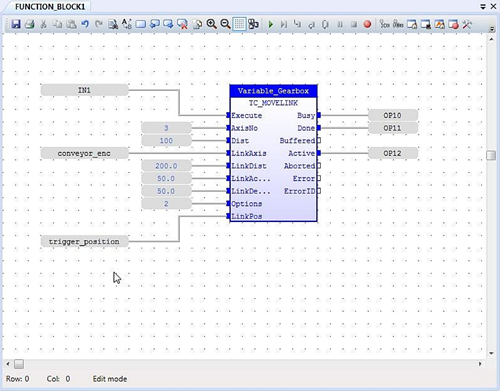Click the Options constant value 2

(x=166, y=204)
